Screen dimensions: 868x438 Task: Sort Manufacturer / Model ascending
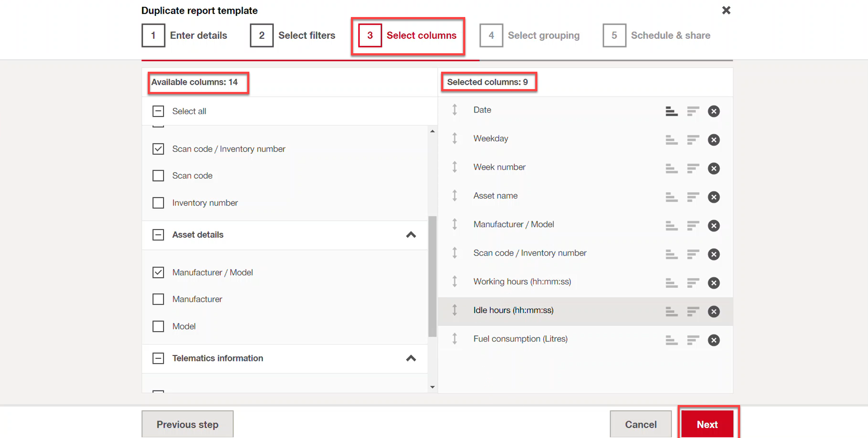[671, 226]
